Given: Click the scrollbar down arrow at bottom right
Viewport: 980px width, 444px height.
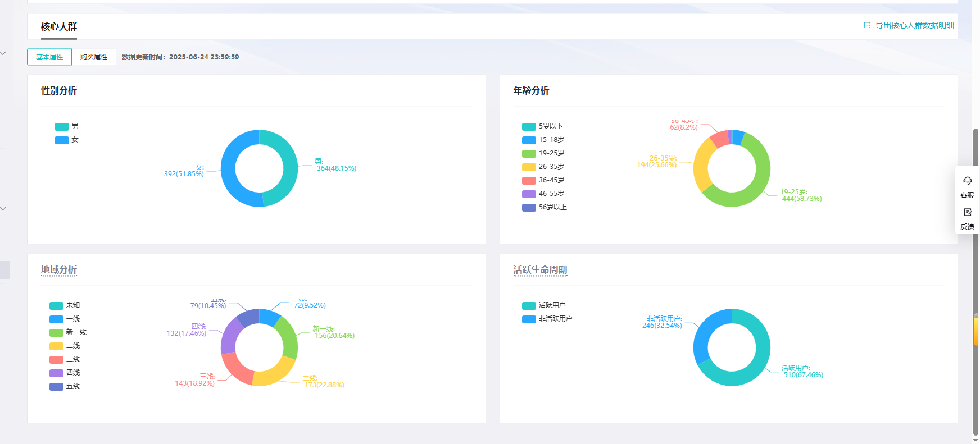Looking at the screenshot, I should pos(976,440).
